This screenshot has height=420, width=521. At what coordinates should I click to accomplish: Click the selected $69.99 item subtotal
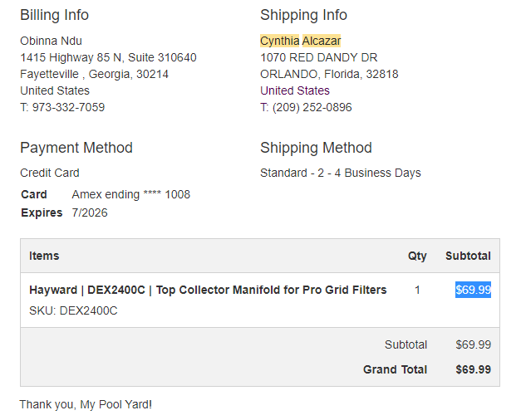point(473,290)
